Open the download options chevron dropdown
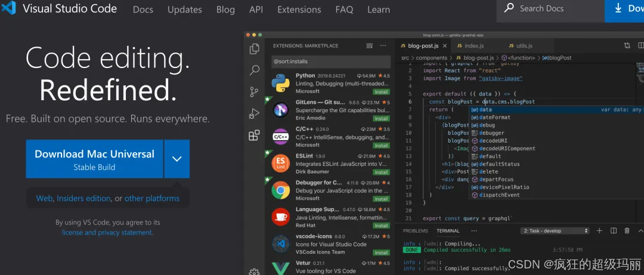Image resolution: width=644 pixels, height=275 pixels. click(177, 159)
